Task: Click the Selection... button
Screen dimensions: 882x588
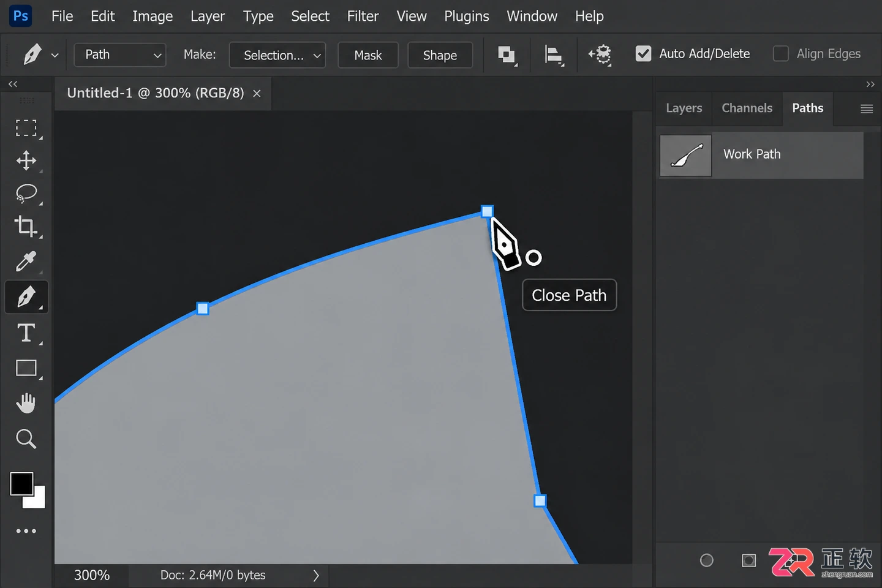Action: click(277, 55)
